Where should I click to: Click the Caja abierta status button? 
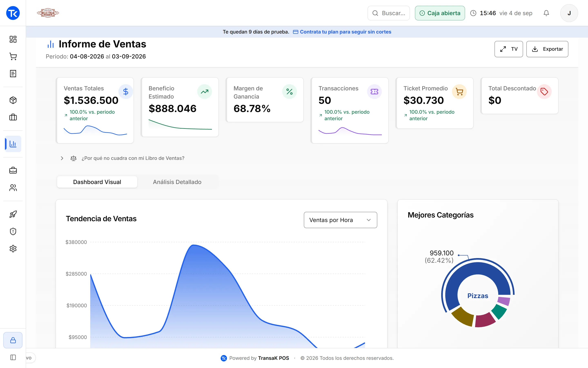pos(440,13)
